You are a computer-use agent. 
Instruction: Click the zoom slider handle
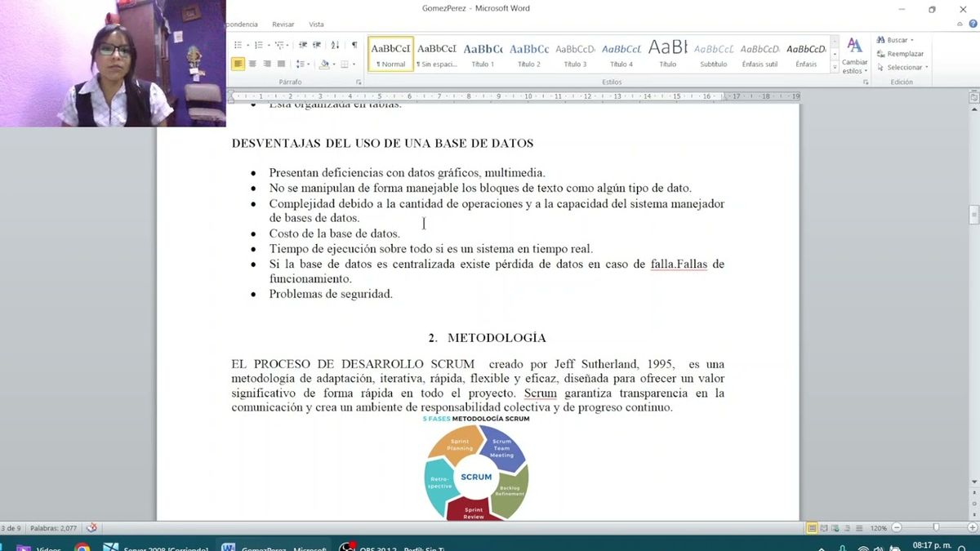click(936, 528)
